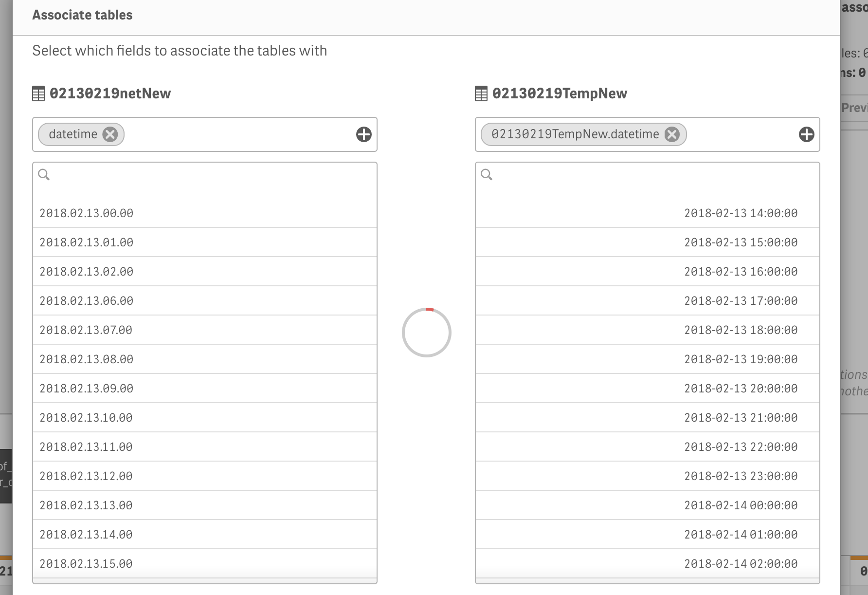Screen dimensions: 868x595
Task: Select value 2018-02-13 17:00:00
Action: [648, 301]
